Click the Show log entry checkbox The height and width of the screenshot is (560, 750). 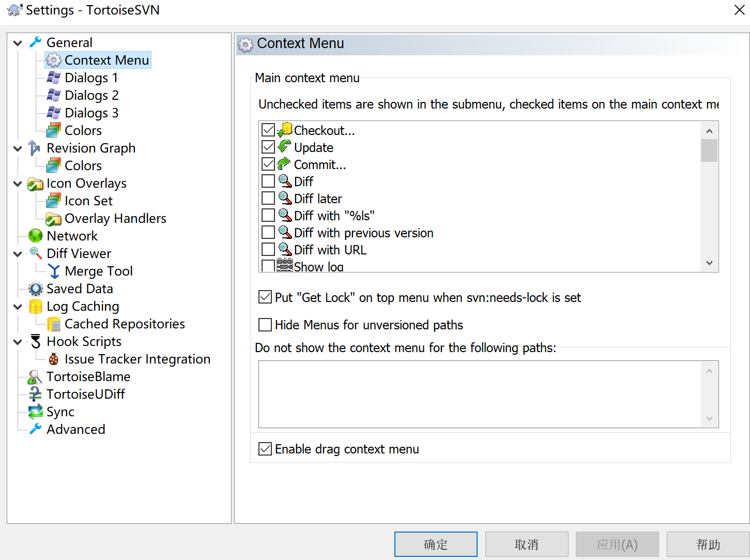pyautogui.click(x=268, y=266)
